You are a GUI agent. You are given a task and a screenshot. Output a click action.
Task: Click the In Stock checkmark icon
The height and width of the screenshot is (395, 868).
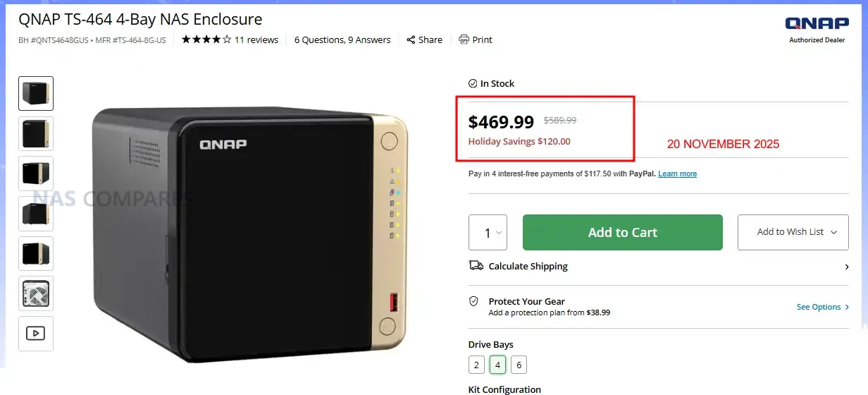tap(473, 83)
